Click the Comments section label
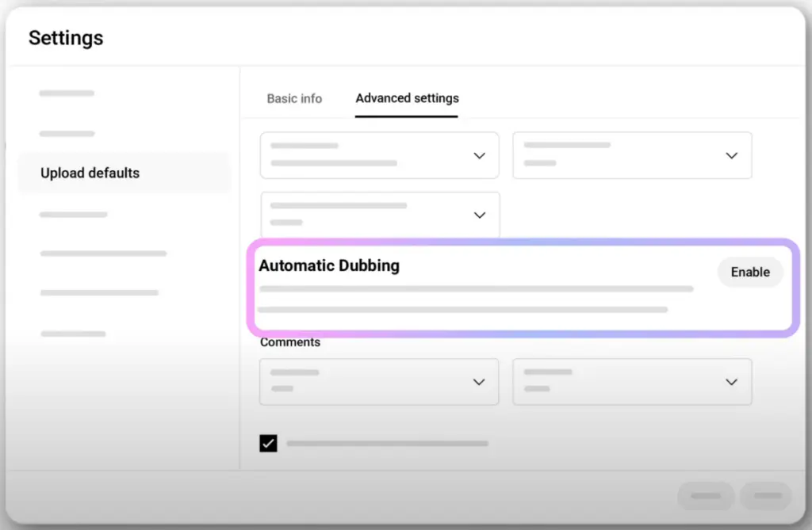 coord(290,342)
